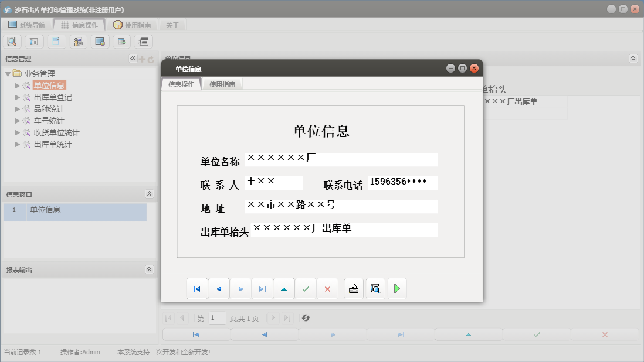This screenshot has height=362, width=644.
Task: Jump to the last record with the last-record button
Action: click(x=262, y=288)
